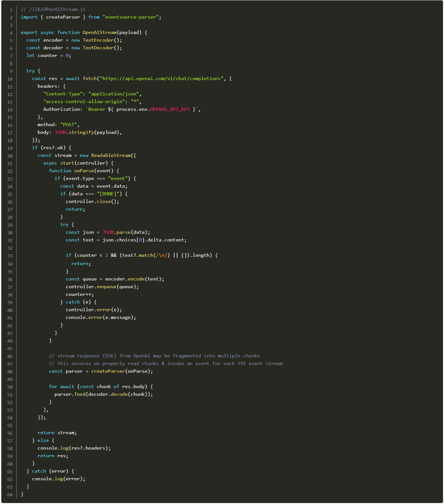
Task: Click console.error(e.message)
Action: [x=100, y=317]
